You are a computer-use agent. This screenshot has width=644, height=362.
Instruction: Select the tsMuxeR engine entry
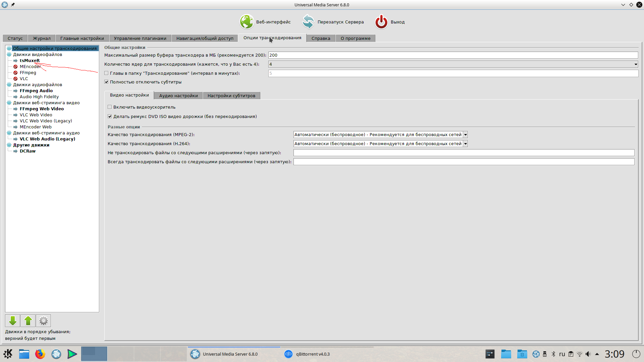click(30, 61)
